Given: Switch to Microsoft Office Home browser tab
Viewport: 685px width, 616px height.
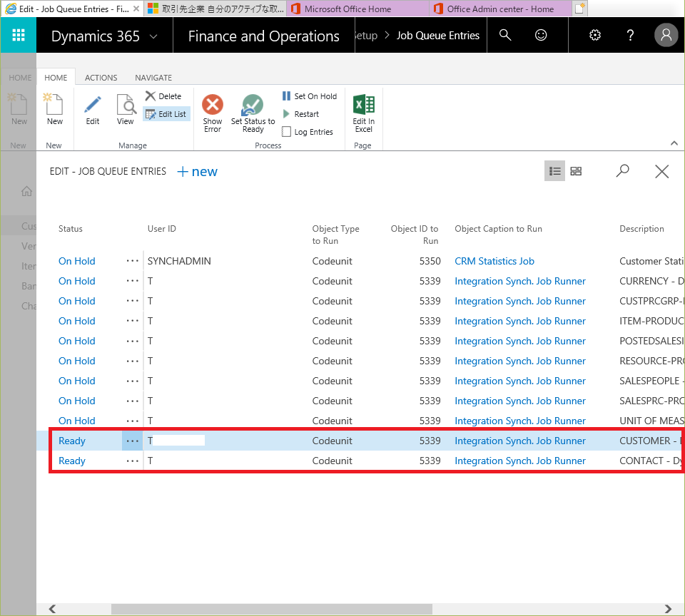Looking at the screenshot, I should [357, 9].
